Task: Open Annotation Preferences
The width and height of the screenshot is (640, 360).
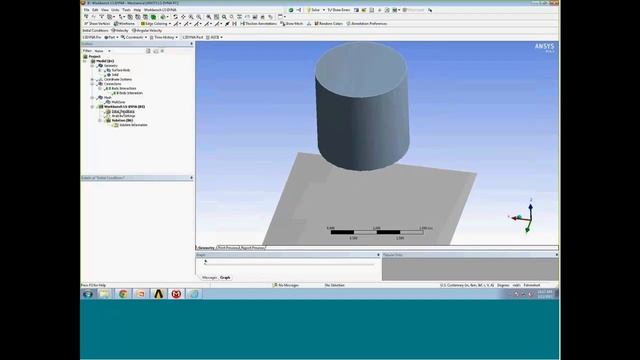Action: (367, 24)
